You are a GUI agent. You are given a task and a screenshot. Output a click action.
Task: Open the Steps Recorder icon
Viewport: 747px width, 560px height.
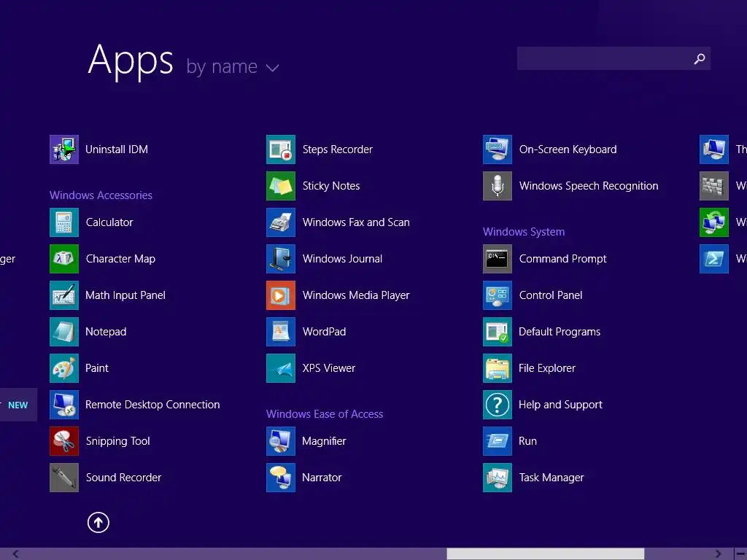281,149
